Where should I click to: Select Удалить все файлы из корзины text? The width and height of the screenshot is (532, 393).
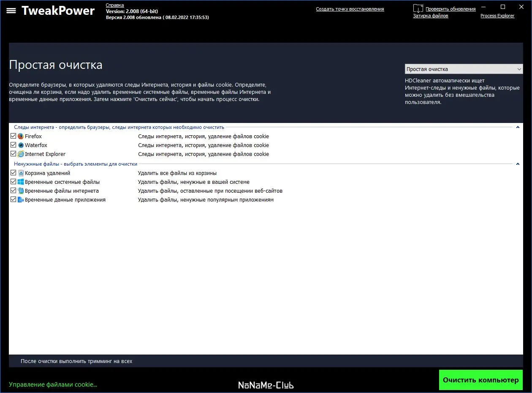[177, 173]
